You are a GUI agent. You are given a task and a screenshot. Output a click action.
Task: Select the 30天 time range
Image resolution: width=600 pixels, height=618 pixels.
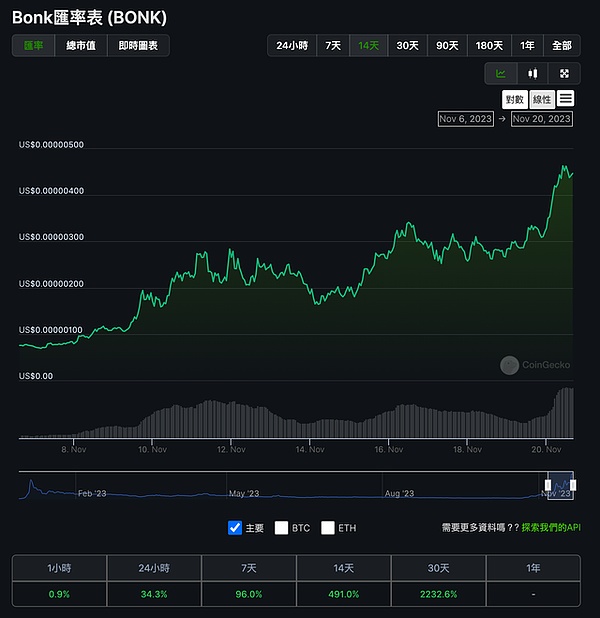click(x=407, y=46)
